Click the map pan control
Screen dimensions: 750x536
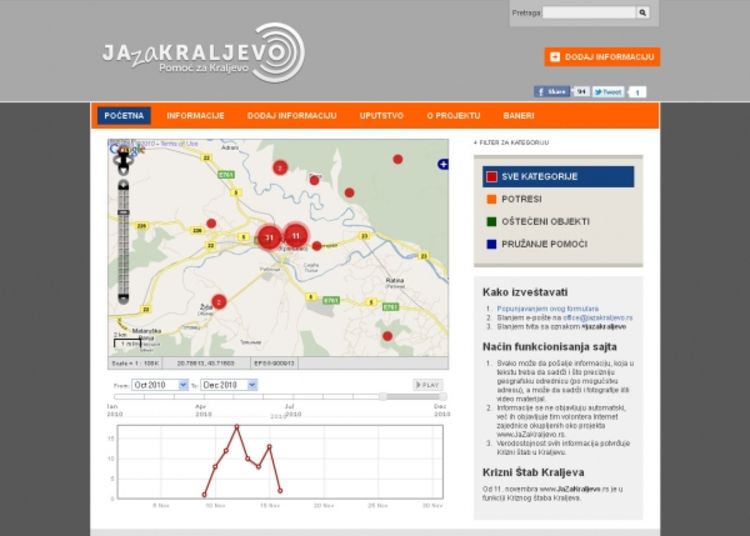[x=123, y=161]
